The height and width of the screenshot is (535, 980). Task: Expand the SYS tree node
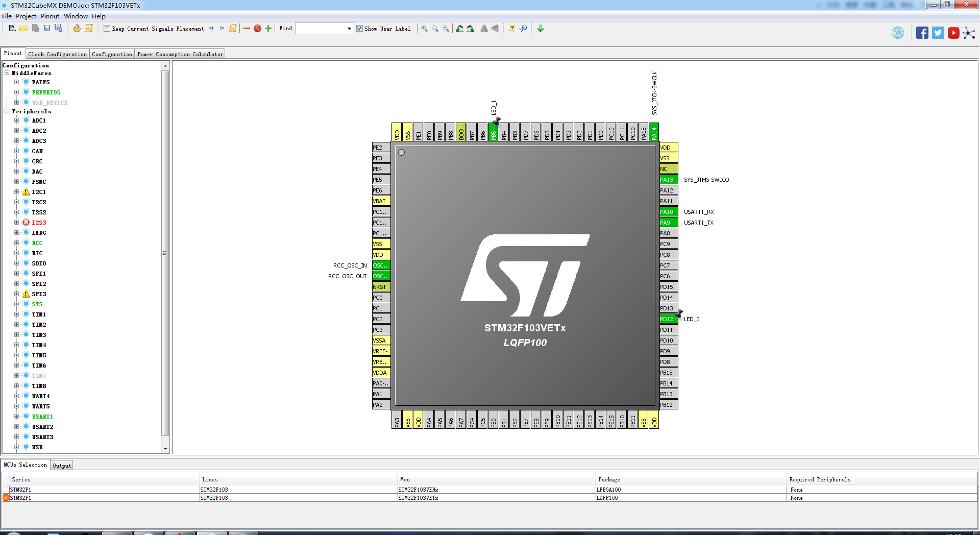[17, 304]
